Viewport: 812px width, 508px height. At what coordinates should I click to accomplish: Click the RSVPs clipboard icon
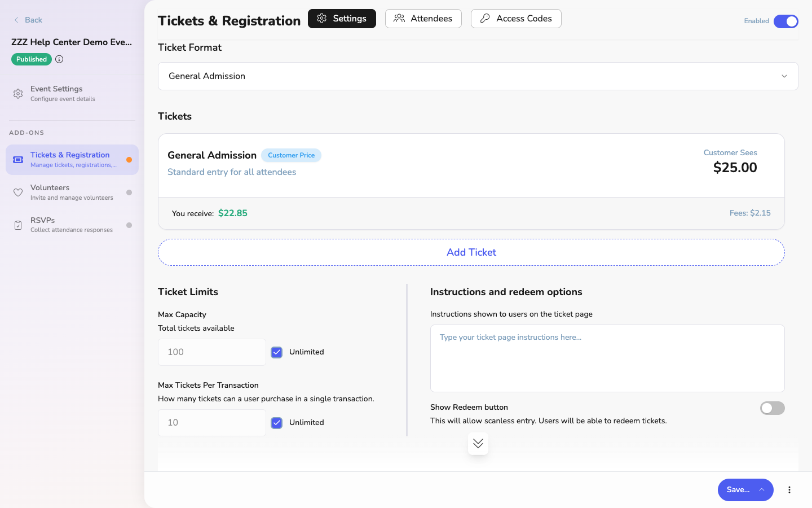[x=18, y=225]
